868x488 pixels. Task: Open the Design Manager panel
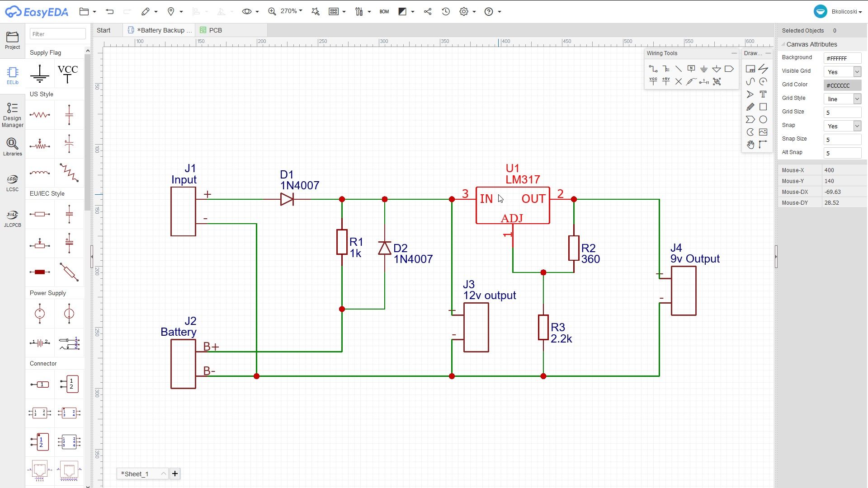12,114
